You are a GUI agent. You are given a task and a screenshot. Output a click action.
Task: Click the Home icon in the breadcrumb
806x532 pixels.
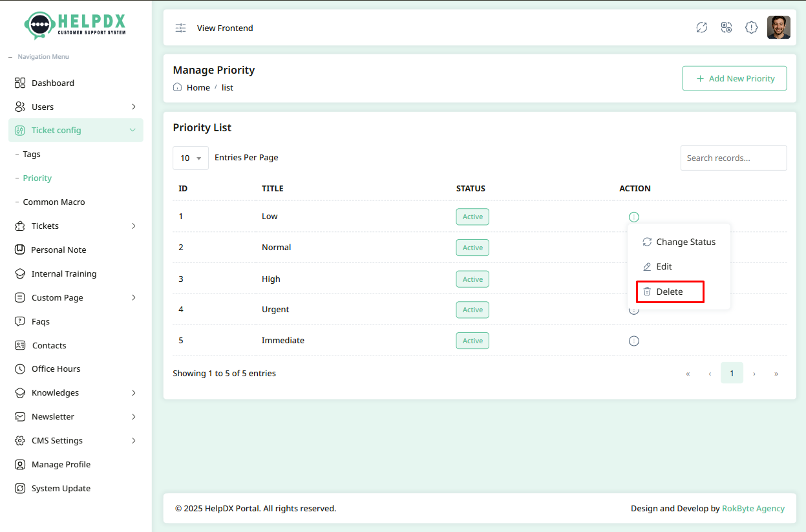coord(176,87)
